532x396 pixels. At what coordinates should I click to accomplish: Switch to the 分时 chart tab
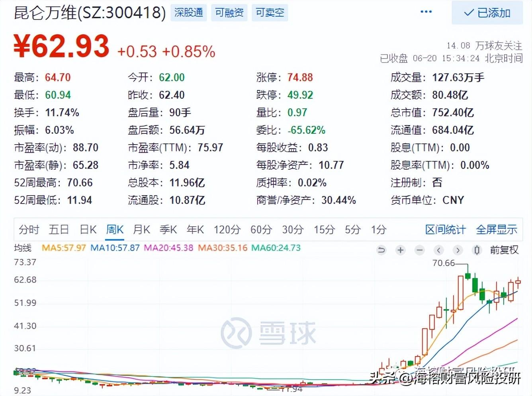click(29, 230)
